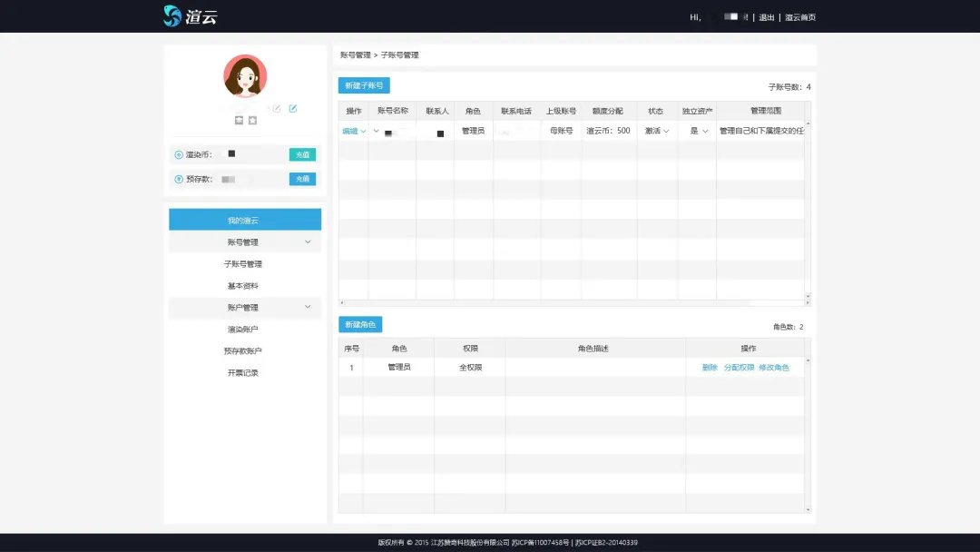Collapse the 账户管理 sidebar section
Image resolution: width=980 pixels, height=552 pixels.
308,308
